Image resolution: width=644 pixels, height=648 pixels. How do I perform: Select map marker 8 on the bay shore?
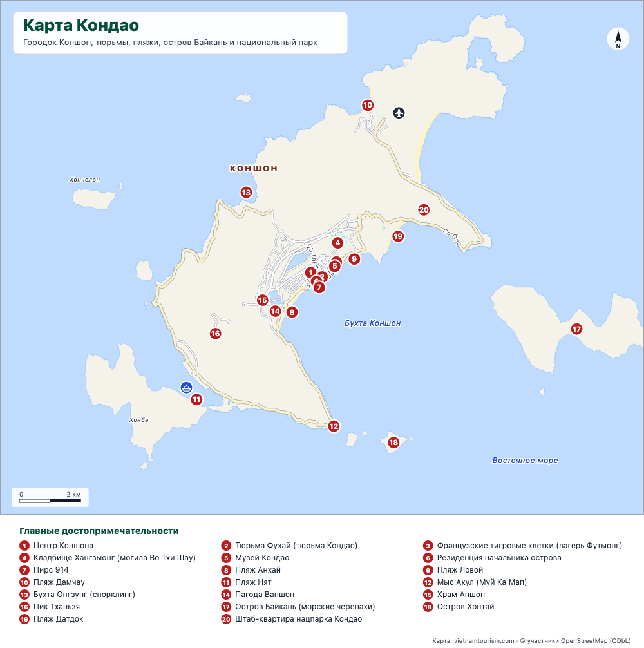point(292,312)
